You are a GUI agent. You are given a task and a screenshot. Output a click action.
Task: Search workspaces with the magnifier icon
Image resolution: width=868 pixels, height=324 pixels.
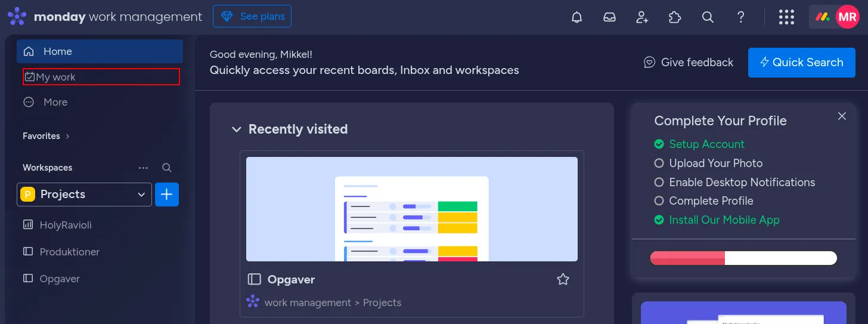tap(167, 168)
